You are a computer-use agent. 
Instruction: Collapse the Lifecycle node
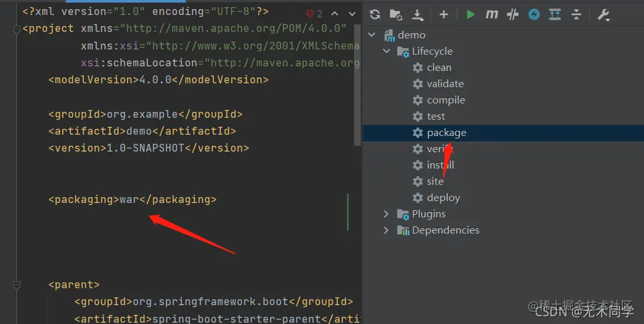(387, 51)
